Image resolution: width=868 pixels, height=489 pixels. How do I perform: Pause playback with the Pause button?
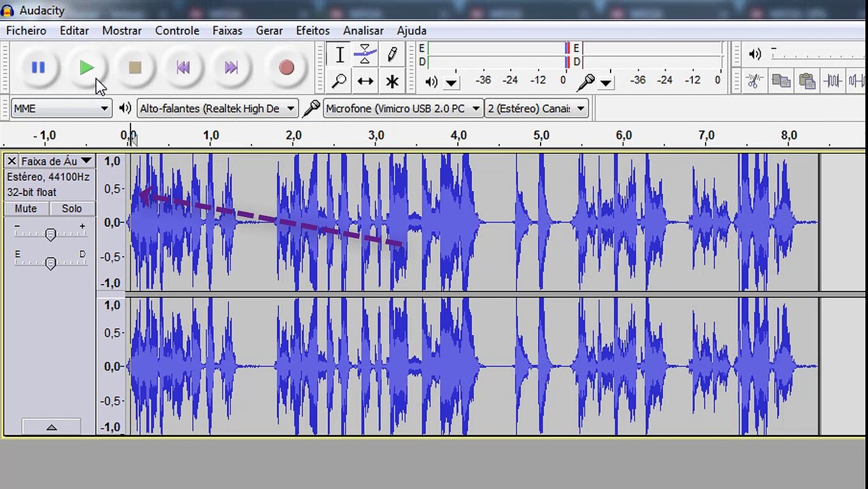(x=38, y=67)
